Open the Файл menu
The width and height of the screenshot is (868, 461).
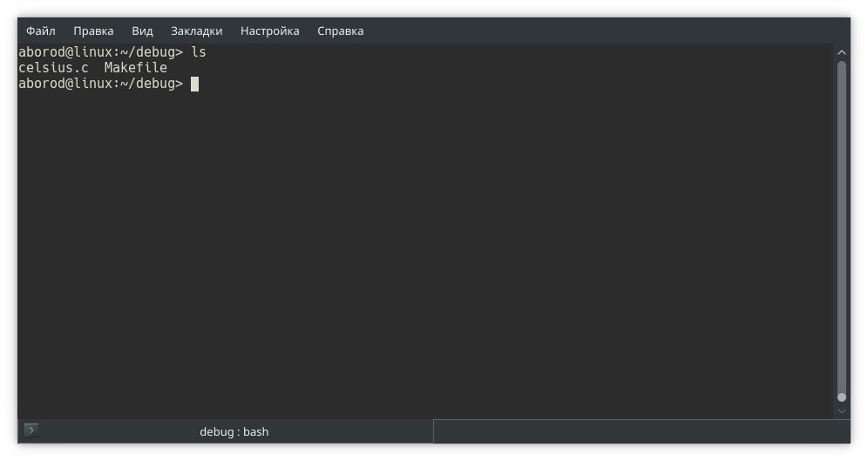click(x=41, y=31)
